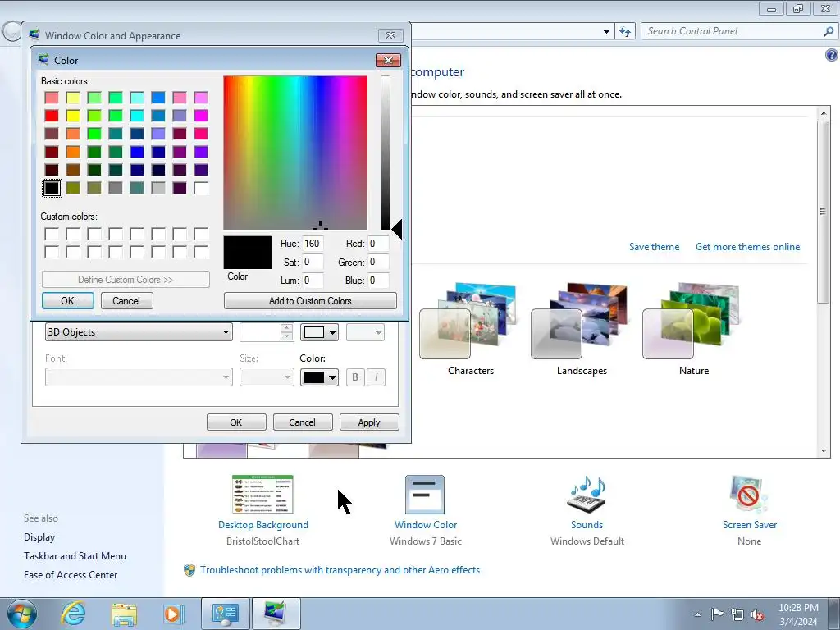Click the refresh button beside address bar
The height and width of the screenshot is (630, 840).
click(625, 32)
